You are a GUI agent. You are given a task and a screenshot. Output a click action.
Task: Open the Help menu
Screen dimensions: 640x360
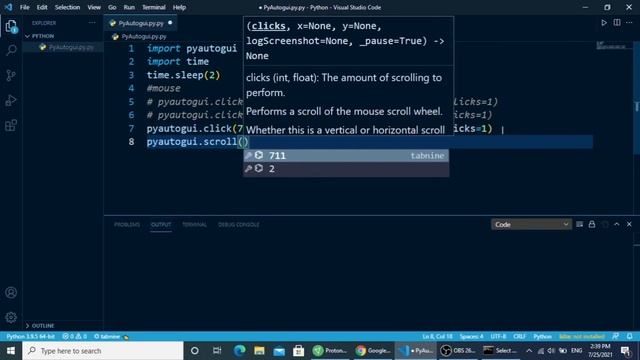(179, 7)
